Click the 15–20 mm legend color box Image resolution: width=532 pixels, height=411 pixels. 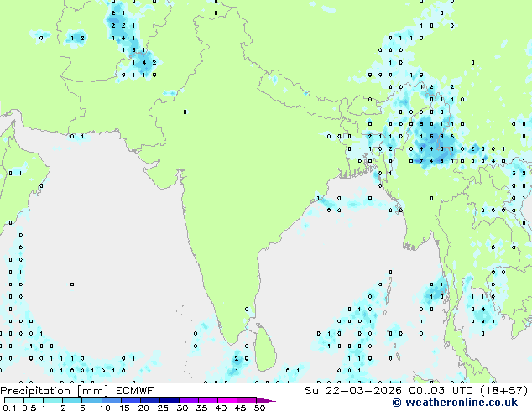coord(130,400)
